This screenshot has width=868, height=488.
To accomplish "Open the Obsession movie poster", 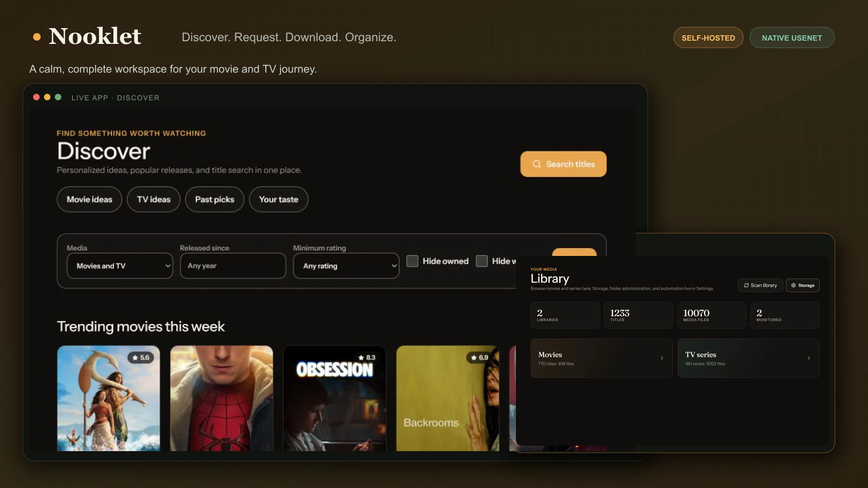I will tap(335, 399).
